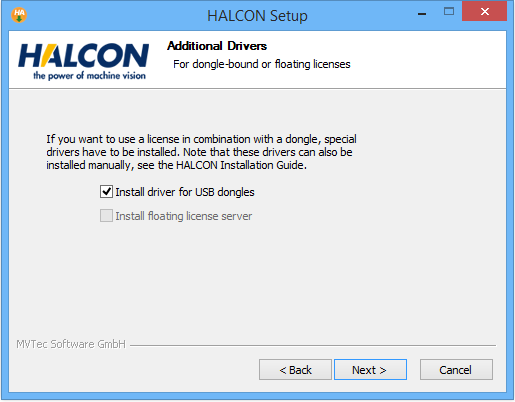Click the "For dongle-bound or floating licenses" subtitle
Screen dimensions: 515x402
tap(262, 64)
